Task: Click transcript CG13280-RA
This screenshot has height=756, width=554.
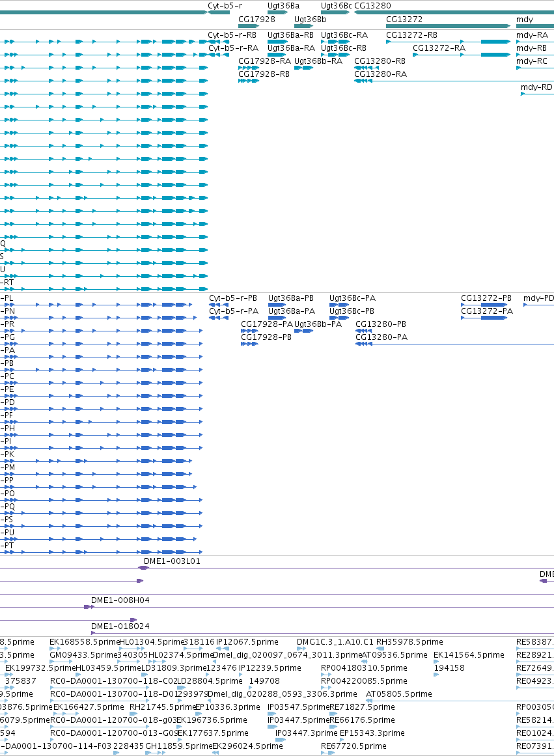Action: [380, 74]
